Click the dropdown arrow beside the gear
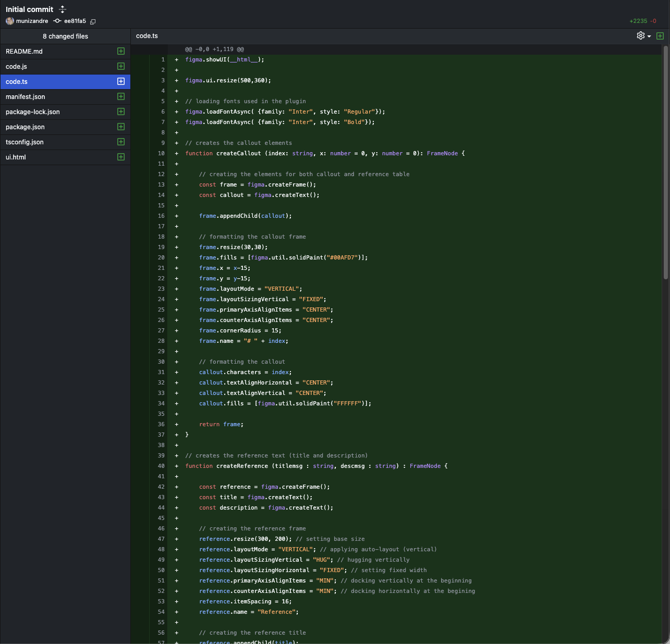This screenshot has width=670, height=644. click(x=649, y=36)
